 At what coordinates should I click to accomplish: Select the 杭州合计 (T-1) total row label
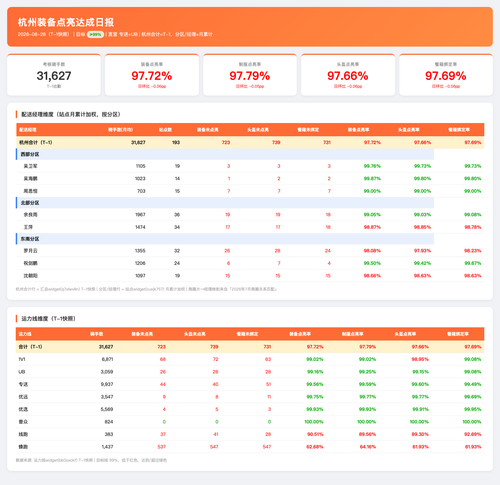[x=36, y=142]
